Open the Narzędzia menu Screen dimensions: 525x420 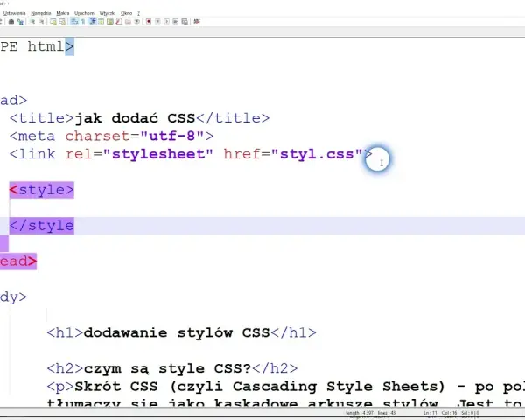[x=41, y=13]
